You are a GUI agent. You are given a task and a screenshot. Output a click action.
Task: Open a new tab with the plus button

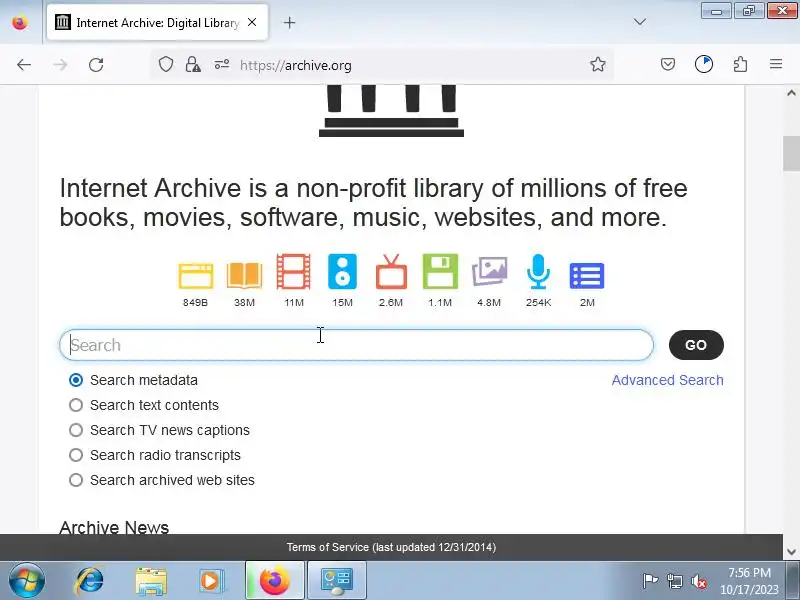pos(289,22)
